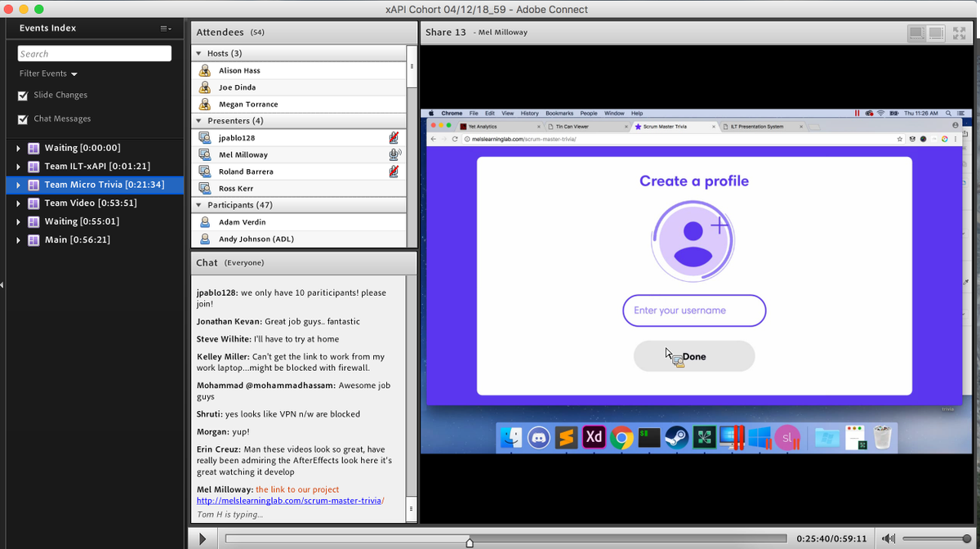Click presenter icon next to Roland Barrera
Screen dimensions: 980x549
coord(205,172)
